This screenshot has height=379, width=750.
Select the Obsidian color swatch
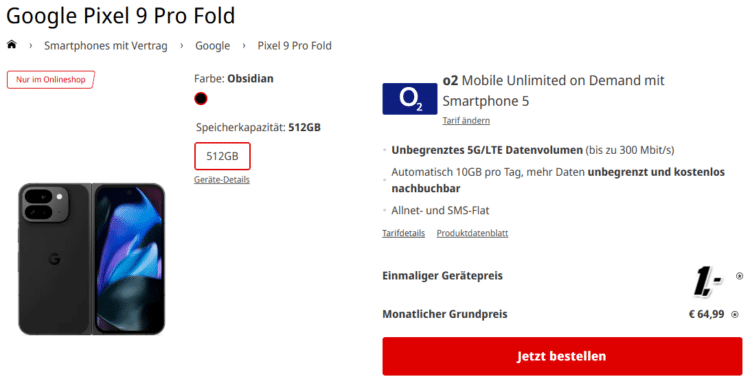(201, 99)
